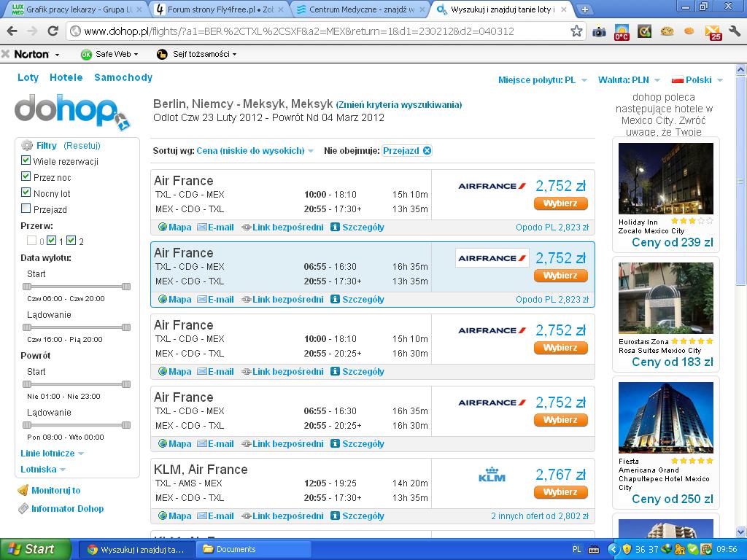Click the Data wylotu Lądowanie slider right handle
The image size is (747, 560).
[x=126, y=327]
